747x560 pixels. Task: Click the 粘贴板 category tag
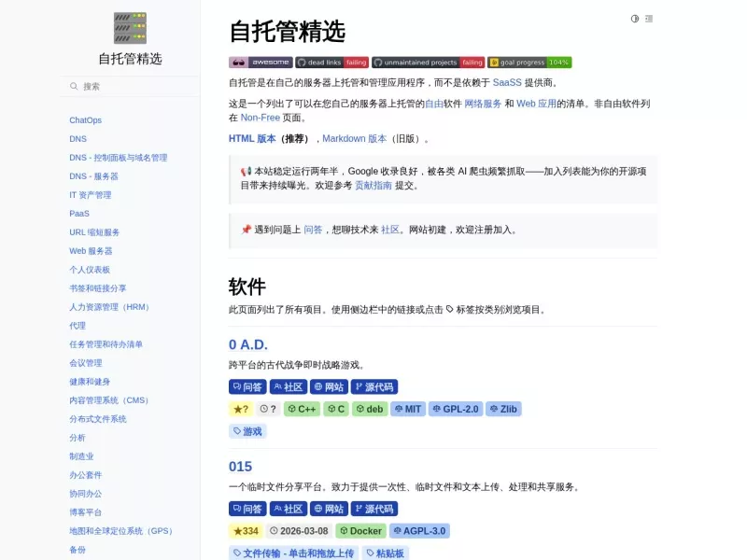385,553
